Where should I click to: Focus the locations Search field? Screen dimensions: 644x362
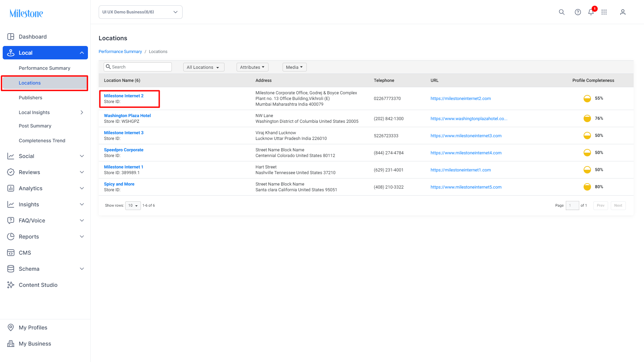138,67
